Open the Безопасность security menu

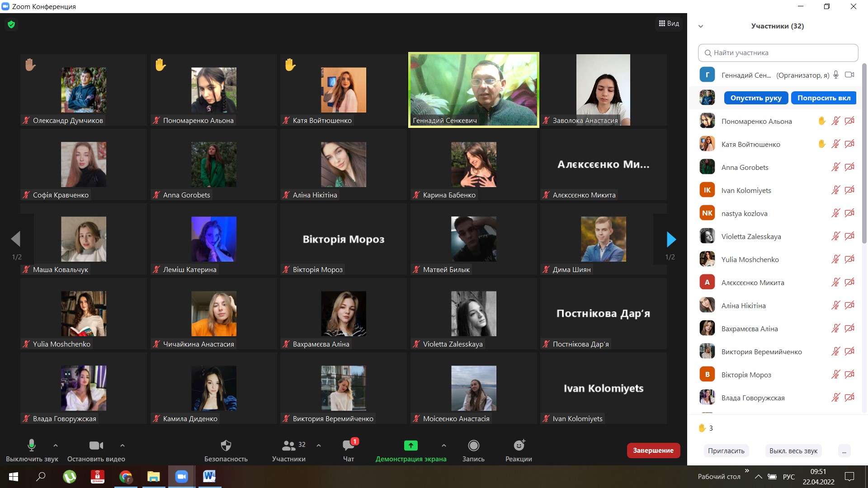(226, 450)
